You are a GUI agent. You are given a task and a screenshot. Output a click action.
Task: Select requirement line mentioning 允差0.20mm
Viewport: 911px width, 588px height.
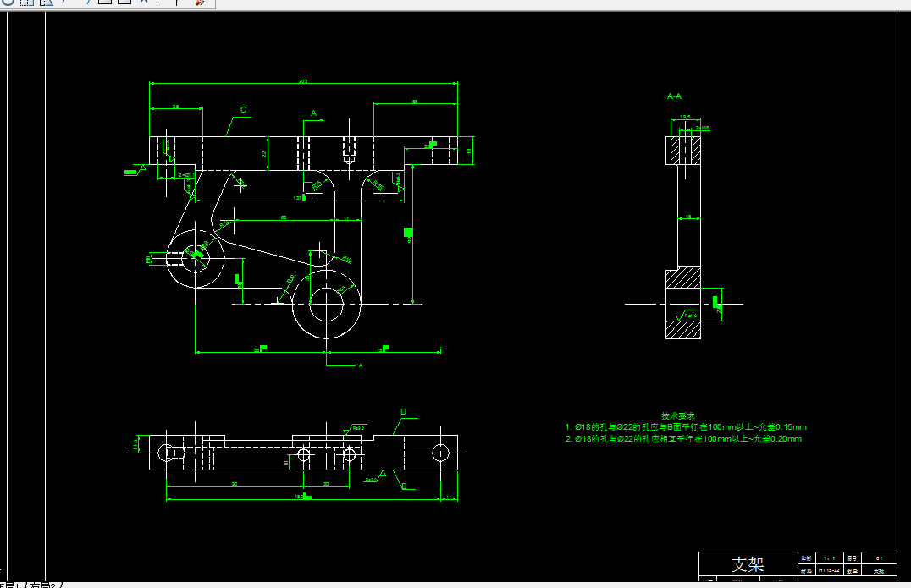(x=683, y=439)
